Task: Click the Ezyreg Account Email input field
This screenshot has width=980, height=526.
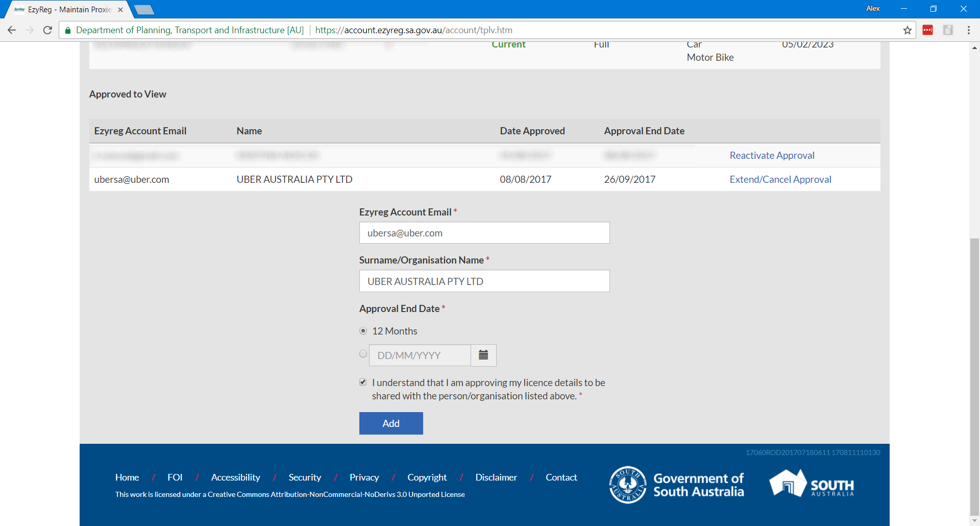Action: pyautogui.click(x=484, y=233)
